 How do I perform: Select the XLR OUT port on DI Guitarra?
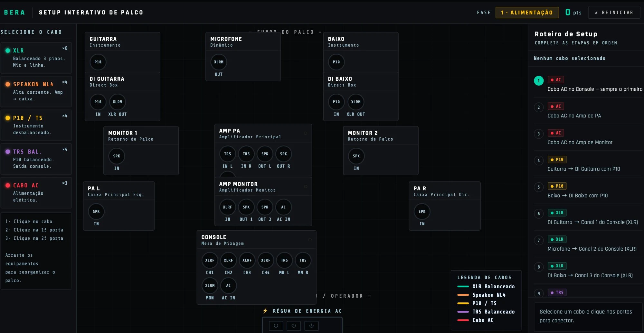click(x=118, y=102)
